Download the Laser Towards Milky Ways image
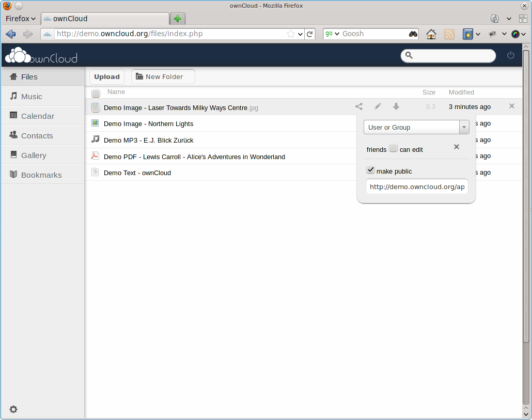The width and height of the screenshot is (532, 420). pos(396,106)
